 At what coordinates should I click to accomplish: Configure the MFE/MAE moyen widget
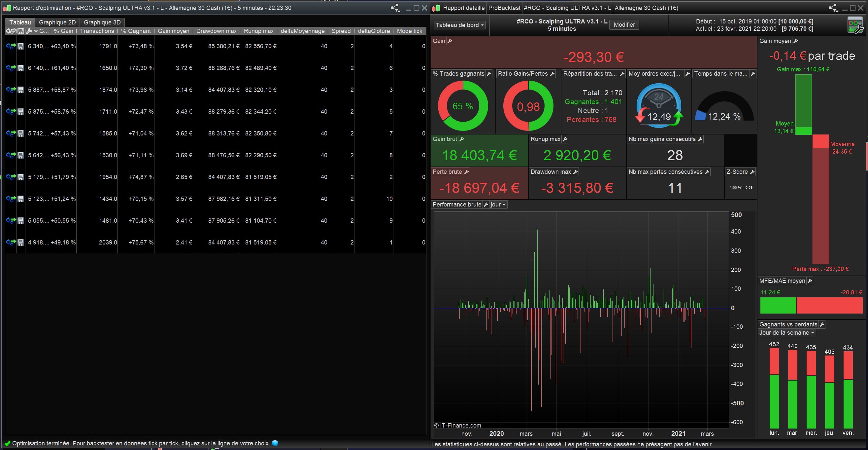pos(810,281)
